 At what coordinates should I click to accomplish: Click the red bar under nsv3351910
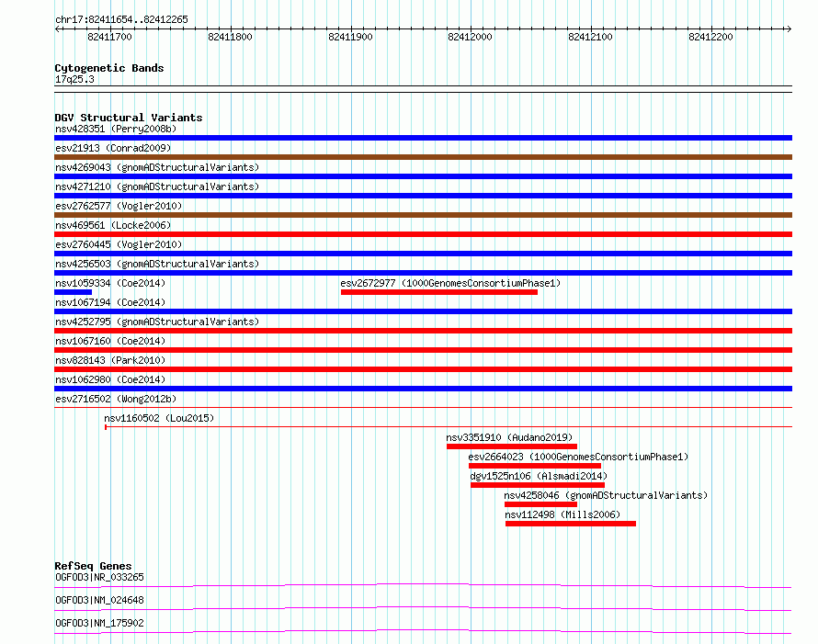512,446
